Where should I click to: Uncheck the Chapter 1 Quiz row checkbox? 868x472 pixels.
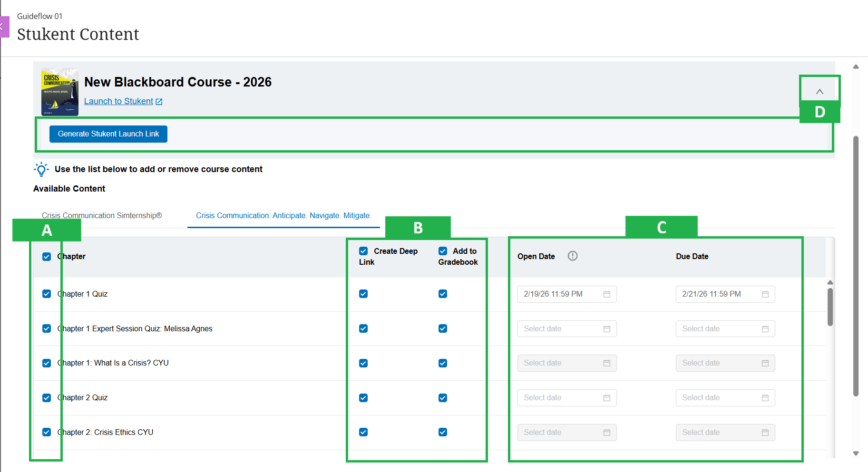tap(47, 294)
